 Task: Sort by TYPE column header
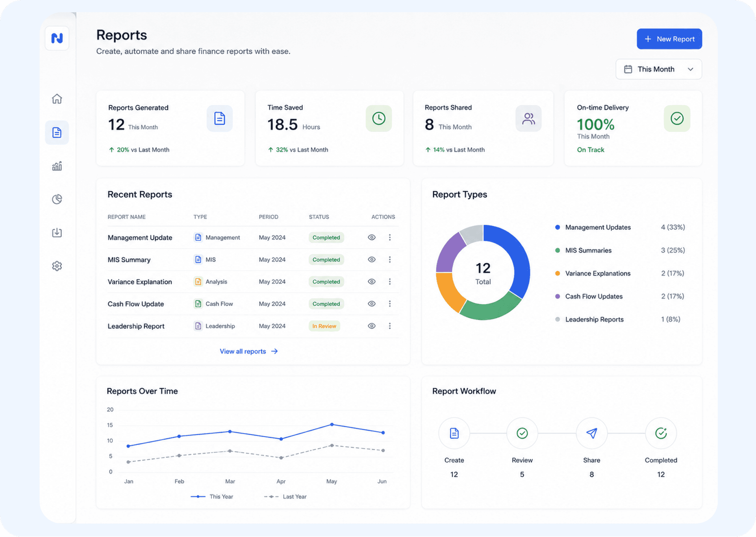coord(200,217)
